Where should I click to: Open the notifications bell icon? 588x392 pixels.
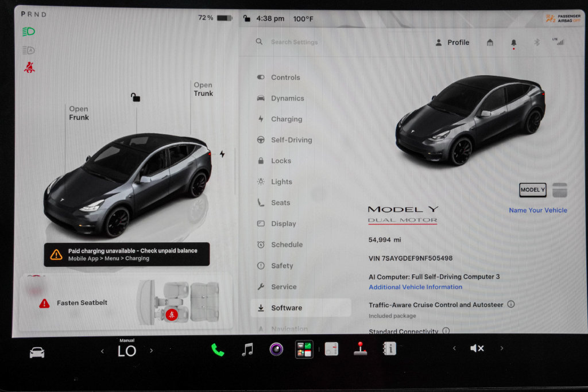point(514,43)
